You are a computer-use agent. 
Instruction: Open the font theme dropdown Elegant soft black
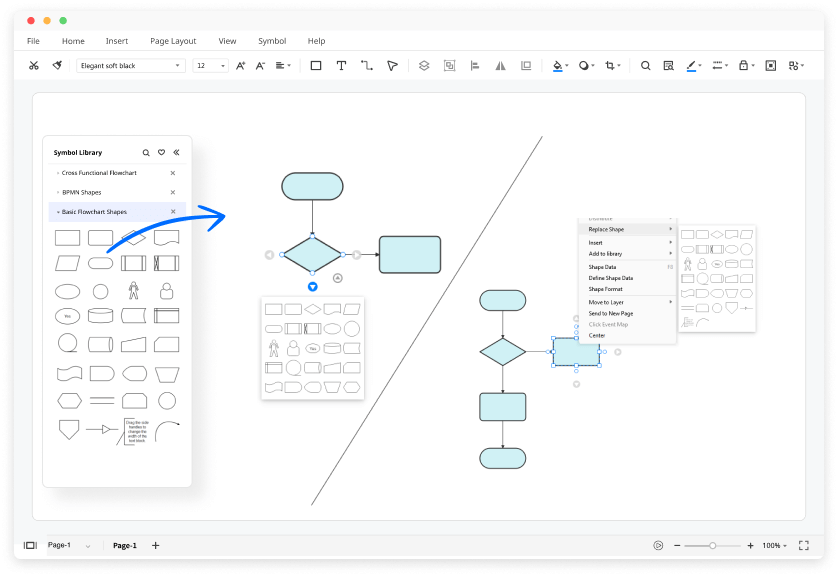131,65
